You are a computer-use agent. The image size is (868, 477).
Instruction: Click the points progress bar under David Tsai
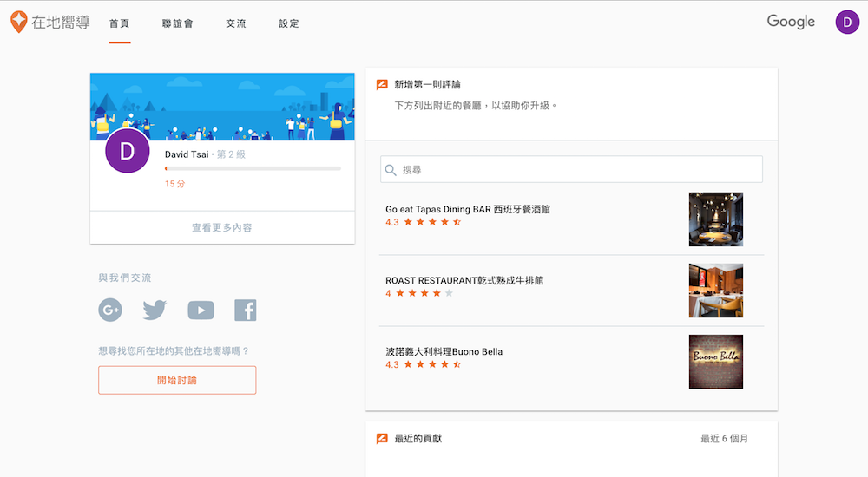point(253,168)
